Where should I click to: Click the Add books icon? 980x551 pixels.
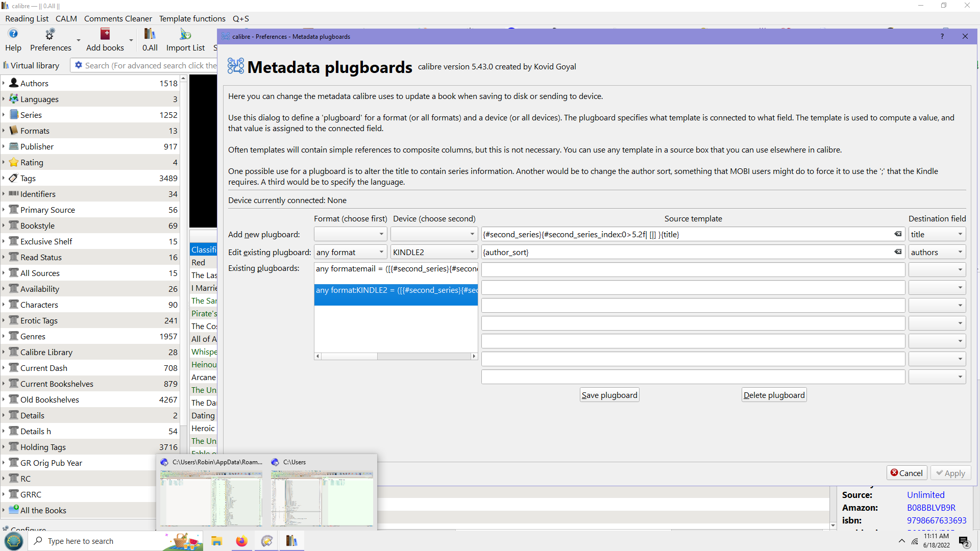tap(105, 34)
